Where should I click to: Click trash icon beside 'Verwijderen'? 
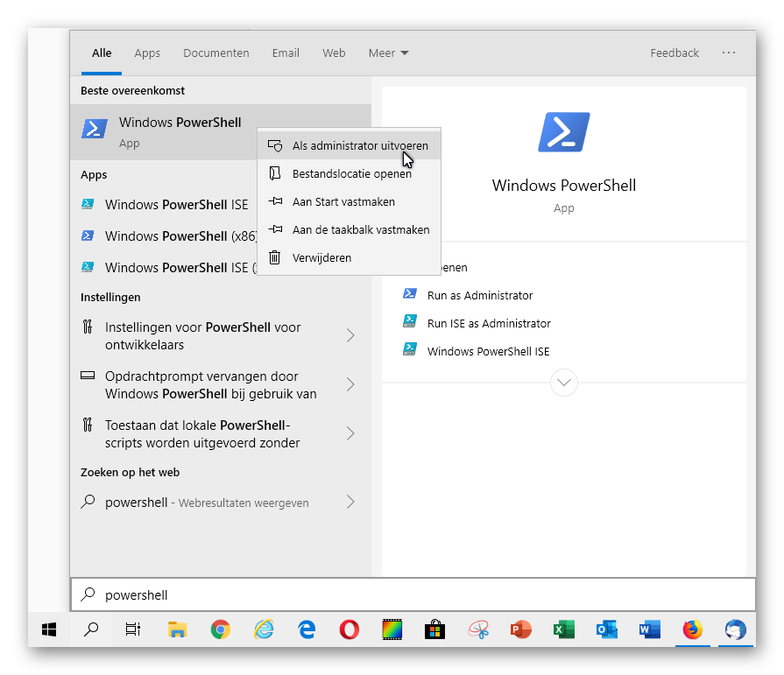(274, 257)
